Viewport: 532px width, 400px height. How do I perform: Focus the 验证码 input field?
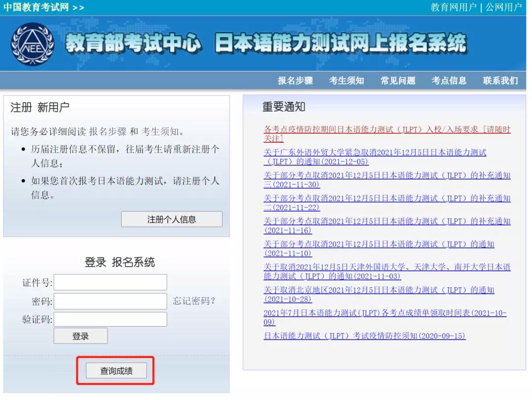110,319
